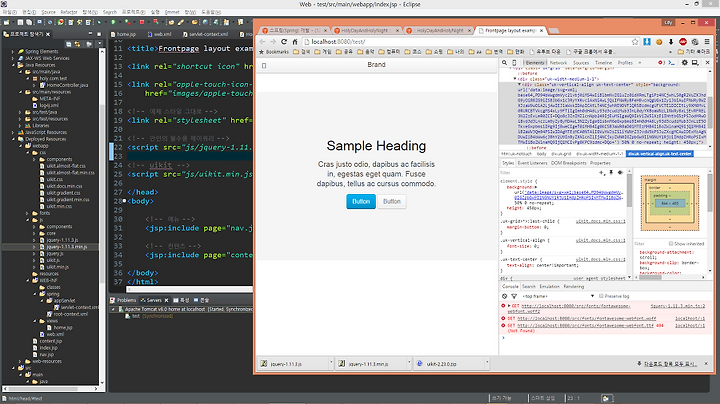Toggle DevTools device mode phone icon
Viewport: 720px width, 404px height.
point(514,63)
